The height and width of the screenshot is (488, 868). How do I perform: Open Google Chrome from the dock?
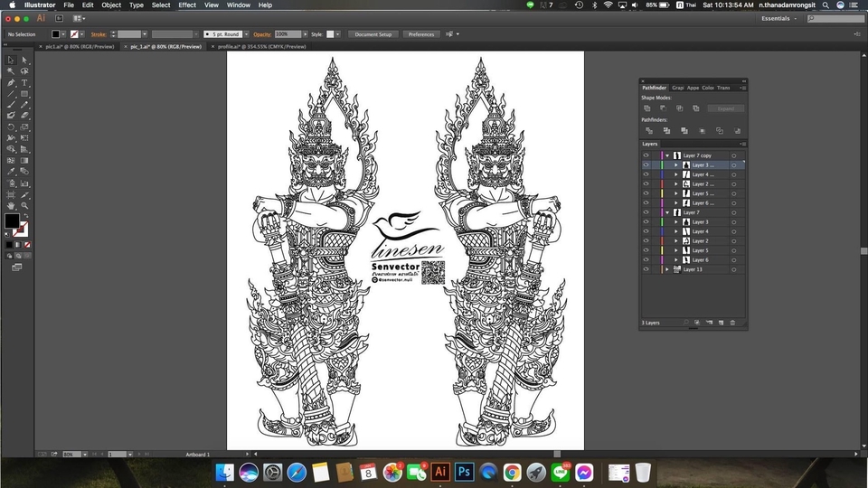pos(512,472)
